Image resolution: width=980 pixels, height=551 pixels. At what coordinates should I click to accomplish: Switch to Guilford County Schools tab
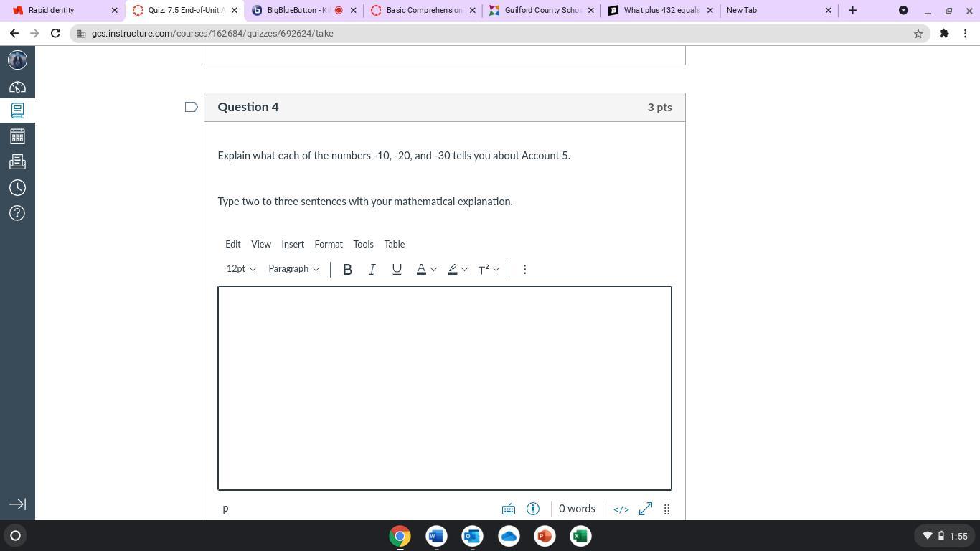542,10
